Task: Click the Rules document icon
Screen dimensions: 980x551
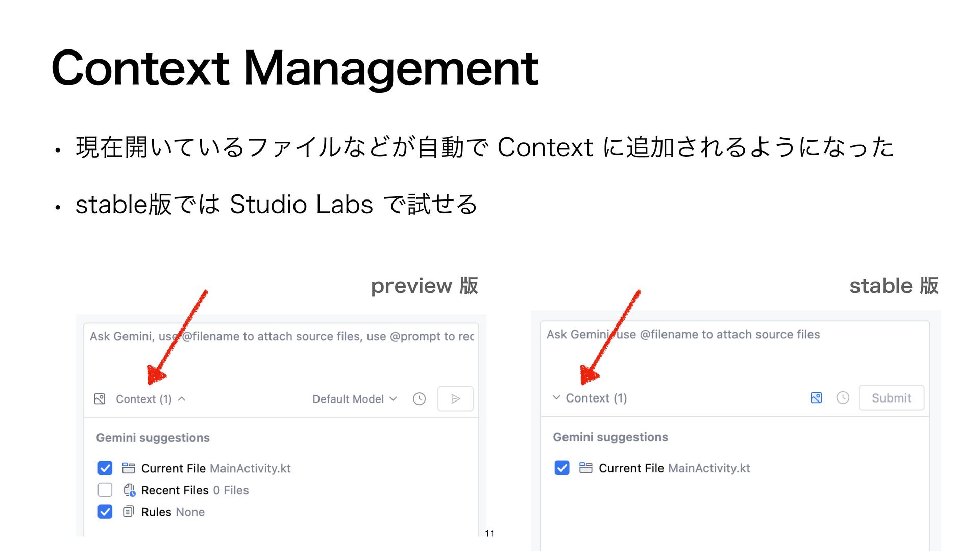Action: [x=129, y=512]
